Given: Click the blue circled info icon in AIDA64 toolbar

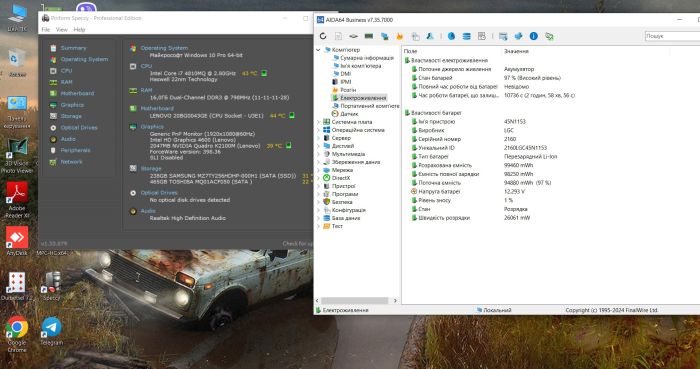Looking at the screenshot, I should point(533,36).
